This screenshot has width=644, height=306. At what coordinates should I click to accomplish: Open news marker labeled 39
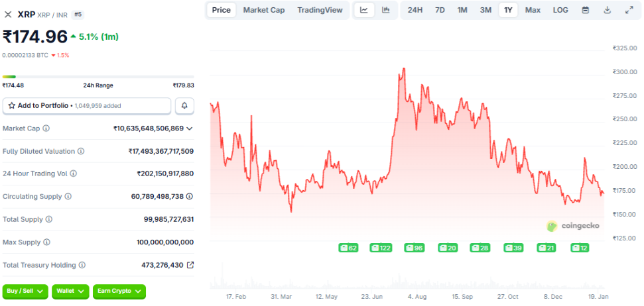coord(513,248)
